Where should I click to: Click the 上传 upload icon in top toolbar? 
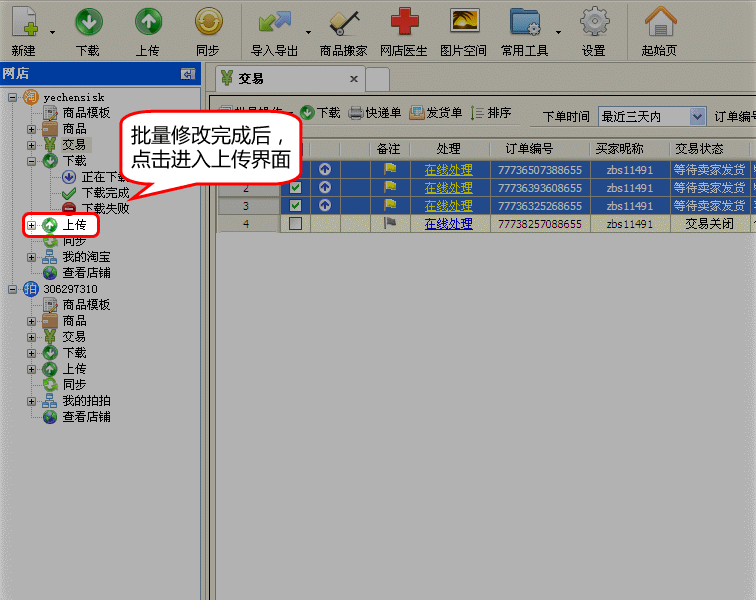pyautogui.click(x=148, y=22)
